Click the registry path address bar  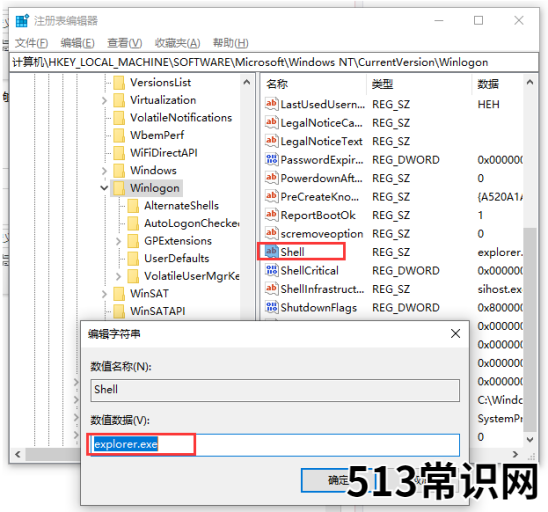[274, 62]
